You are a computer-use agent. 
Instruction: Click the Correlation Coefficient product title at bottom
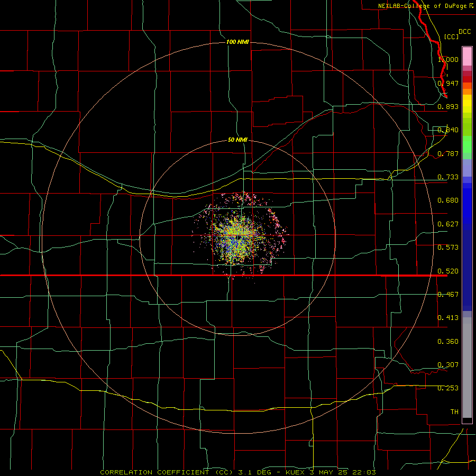click(x=238, y=472)
